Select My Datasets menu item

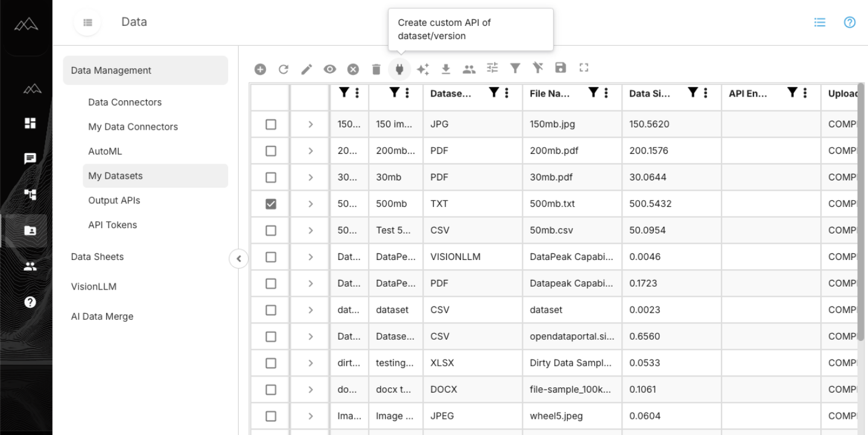click(156, 176)
